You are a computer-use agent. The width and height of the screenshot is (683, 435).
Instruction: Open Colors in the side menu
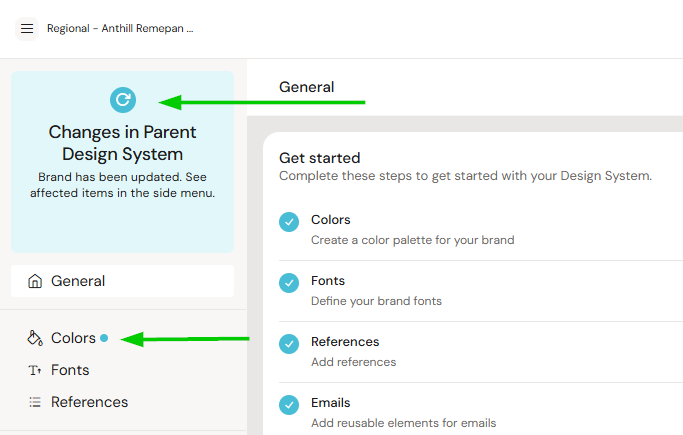[73, 338]
